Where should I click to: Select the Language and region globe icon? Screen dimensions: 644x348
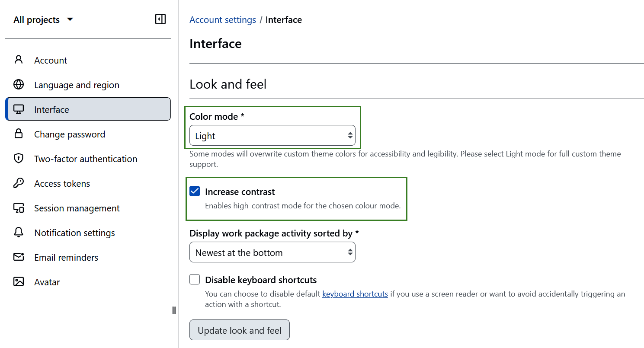coord(19,84)
